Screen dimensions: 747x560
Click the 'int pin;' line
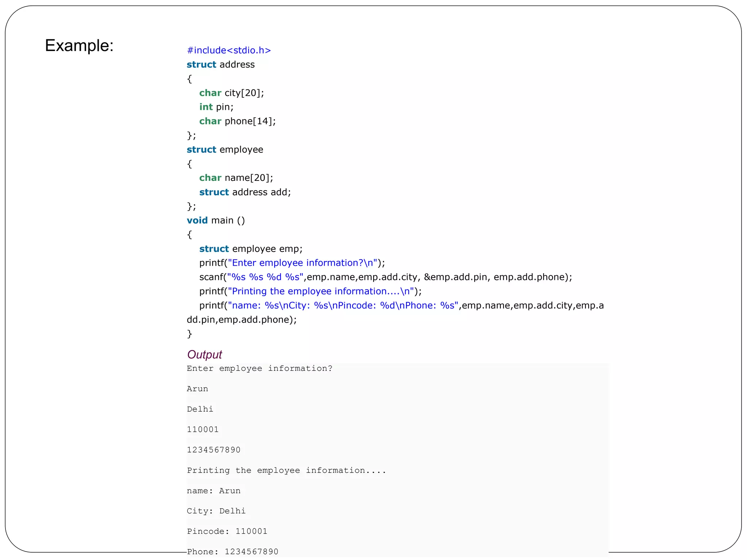(216, 107)
